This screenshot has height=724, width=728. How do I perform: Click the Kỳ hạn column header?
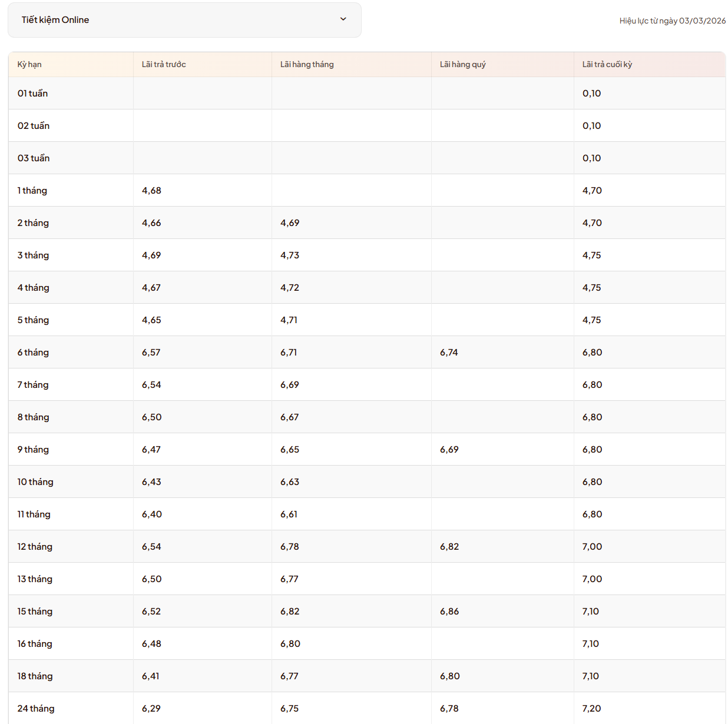coord(29,65)
